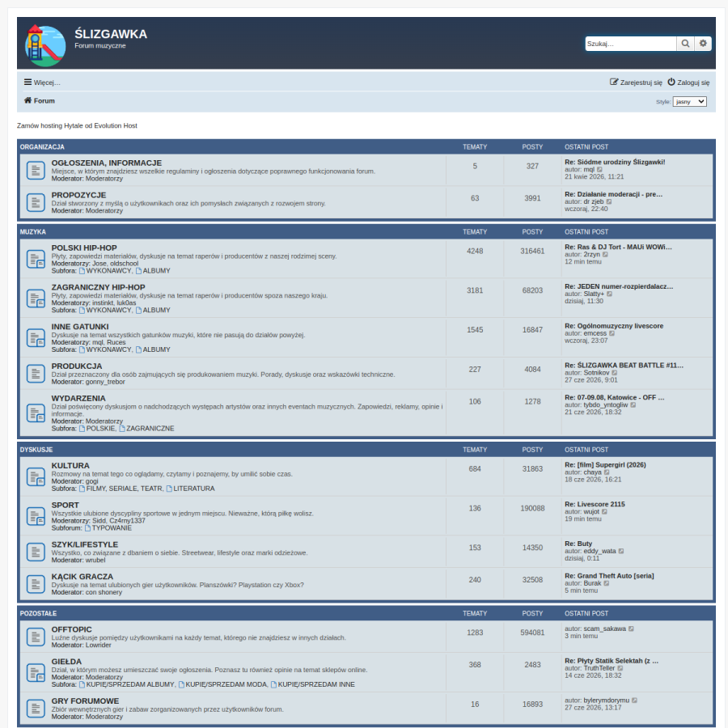
Task: Open advanced search gear icon
Action: 703,44
